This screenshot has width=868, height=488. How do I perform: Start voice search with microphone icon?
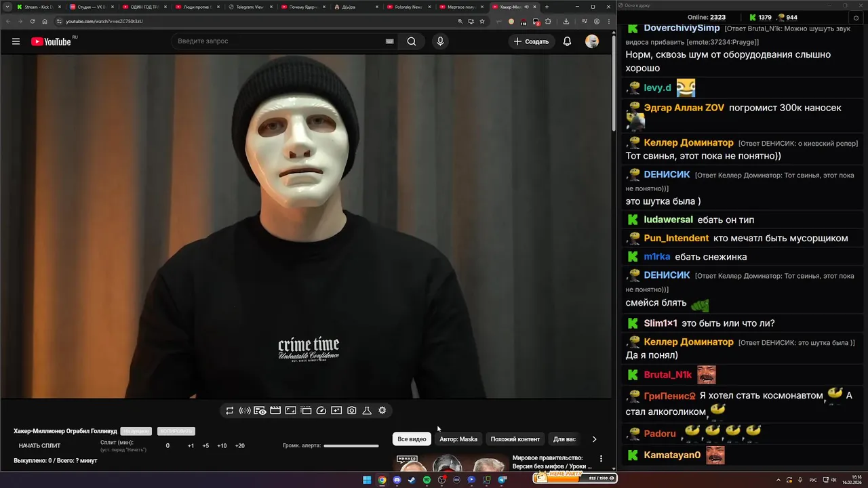pyautogui.click(x=440, y=41)
